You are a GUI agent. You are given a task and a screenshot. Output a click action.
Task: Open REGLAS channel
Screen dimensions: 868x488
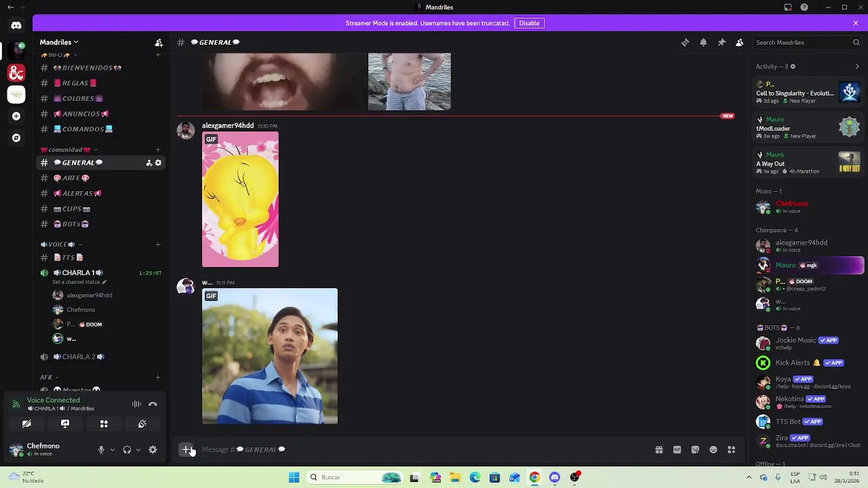tap(100, 83)
